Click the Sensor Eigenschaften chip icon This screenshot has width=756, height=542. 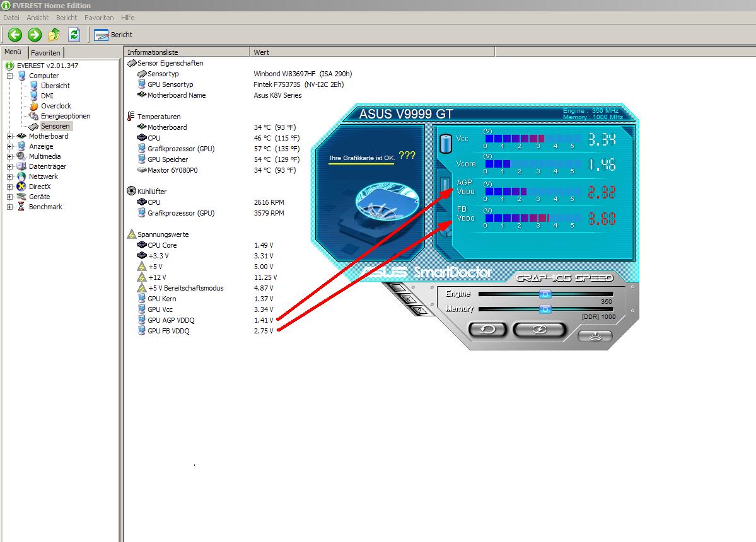132,63
